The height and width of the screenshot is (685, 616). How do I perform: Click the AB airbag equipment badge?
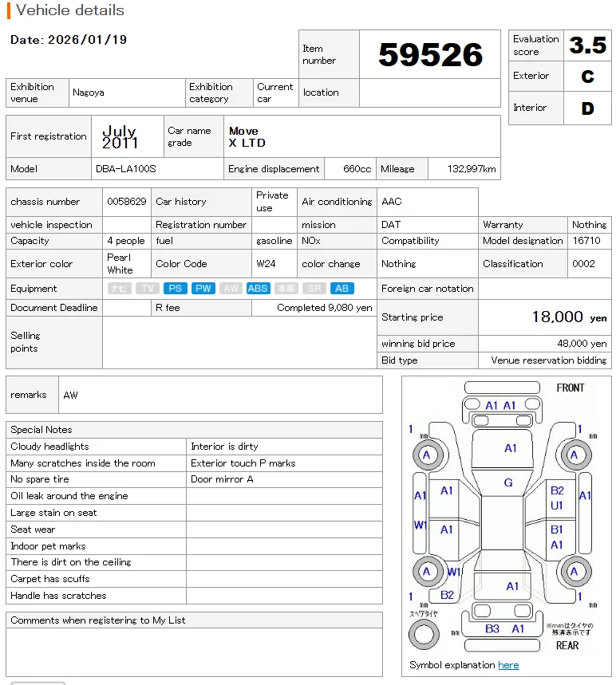tap(342, 289)
